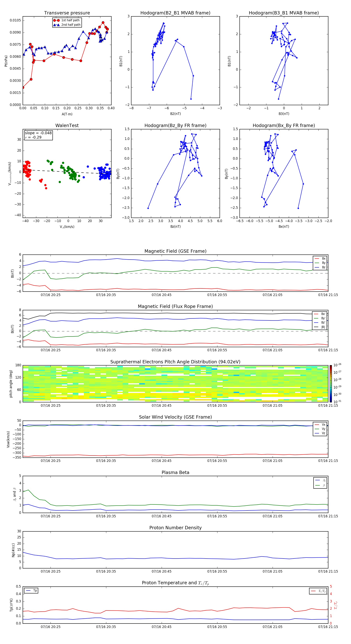The image size is (351, 644).
Task: Click the 'Magnetic Field (Flux Rope Frame)' title
Action: click(175, 307)
